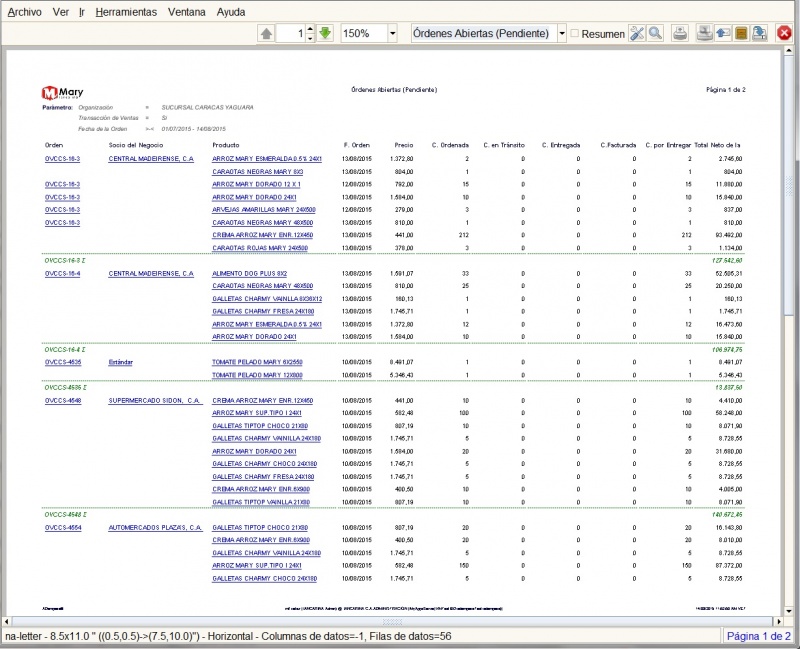Open the customize report wrench icon
Viewport: 800px width, 649px height.
(x=637, y=34)
